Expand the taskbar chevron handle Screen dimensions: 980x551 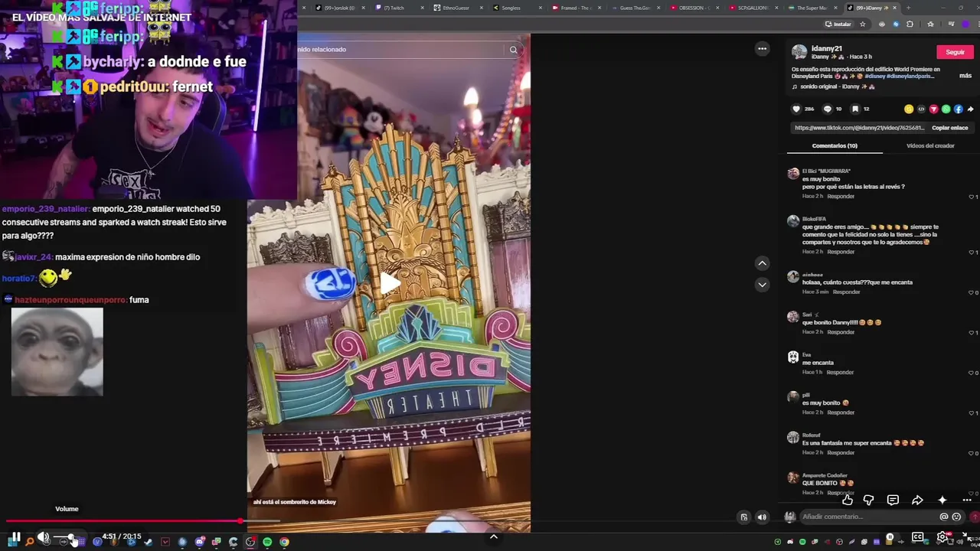(494, 536)
